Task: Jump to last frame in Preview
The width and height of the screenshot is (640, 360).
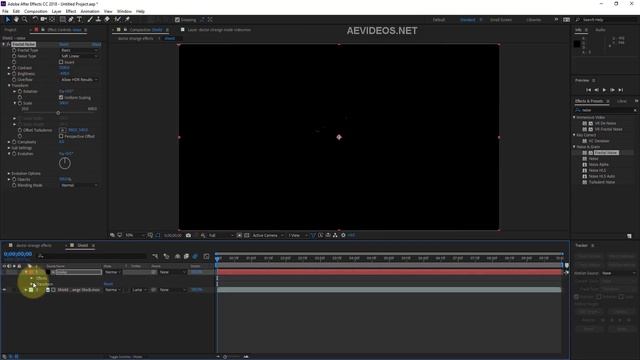Action: pyautogui.click(x=621, y=90)
